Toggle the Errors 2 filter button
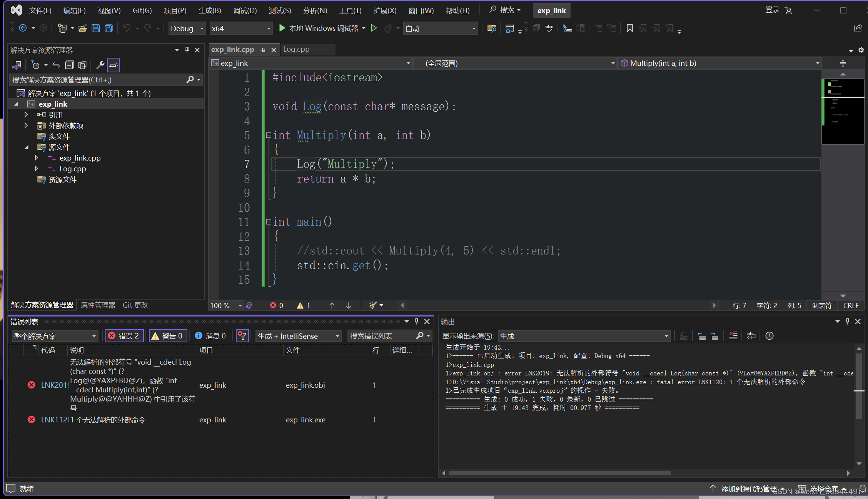This screenshot has height=499, width=868. pyautogui.click(x=124, y=336)
